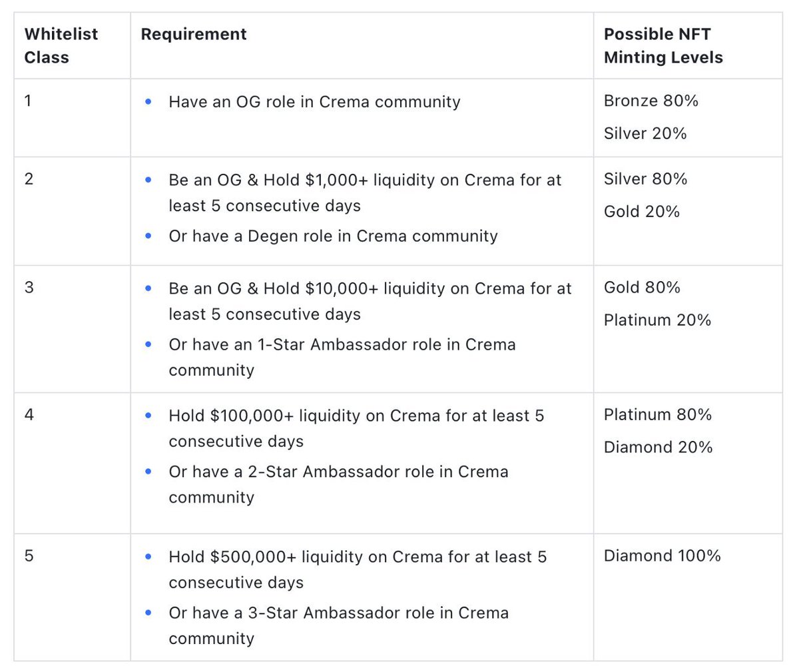Select the whitelist class 2 number cell

click(29, 178)
